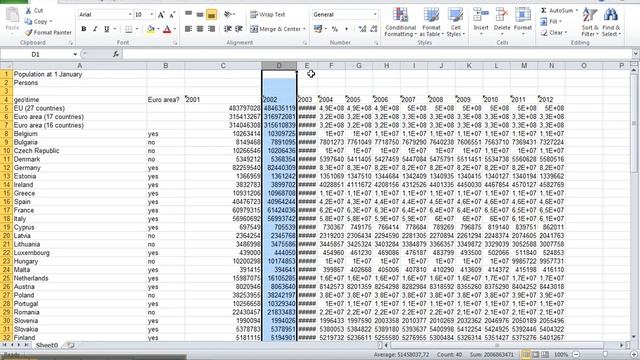Open the Arial font name dropdown
Image resolution: width=640 pixels, height=360 pixels.
coord(130,15)
